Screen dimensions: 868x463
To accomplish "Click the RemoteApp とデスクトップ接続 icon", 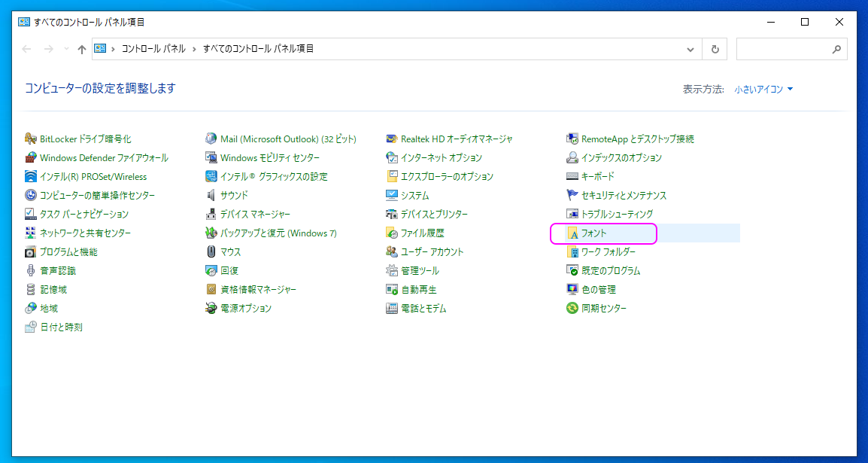I will 572,139.
